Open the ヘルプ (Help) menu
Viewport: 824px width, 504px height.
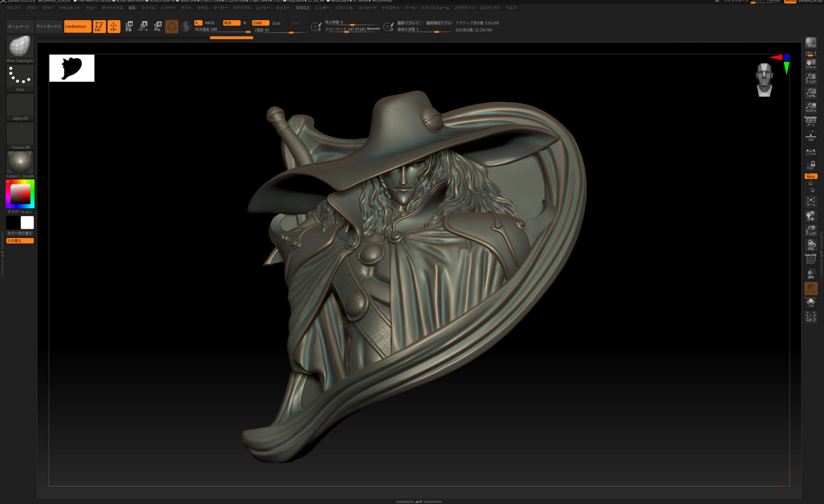[510, 8]
